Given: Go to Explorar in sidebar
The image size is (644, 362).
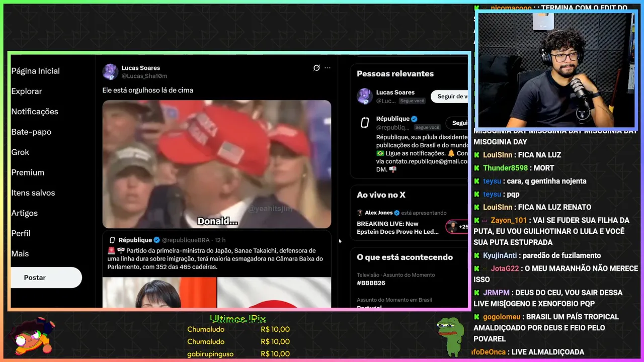Looking at the screenshot, I should point(27,91).
